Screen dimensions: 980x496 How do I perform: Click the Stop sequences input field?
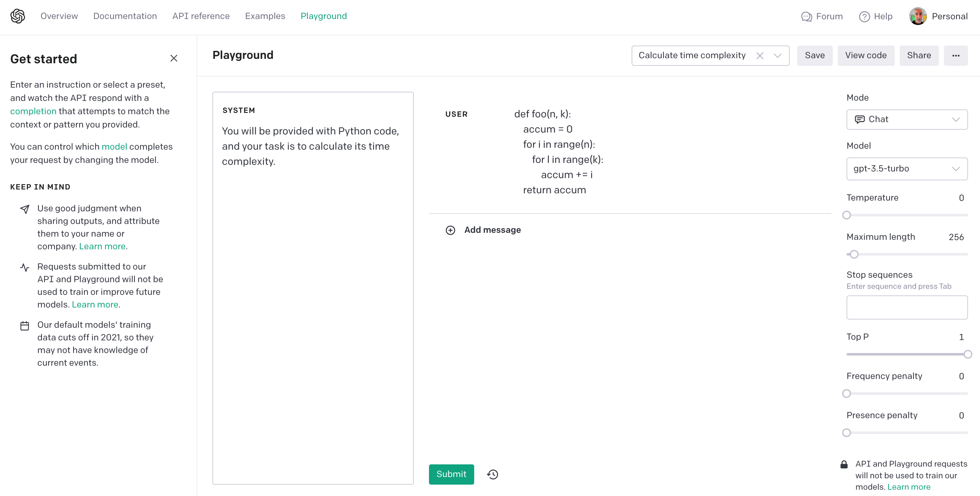tap(907, 307)
